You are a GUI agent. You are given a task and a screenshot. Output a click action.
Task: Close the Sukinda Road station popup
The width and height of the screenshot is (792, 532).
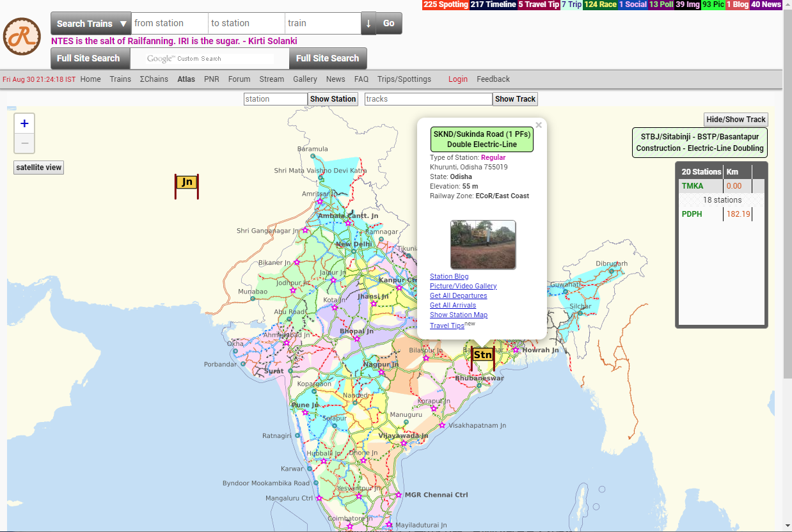[x=539, y=125]
